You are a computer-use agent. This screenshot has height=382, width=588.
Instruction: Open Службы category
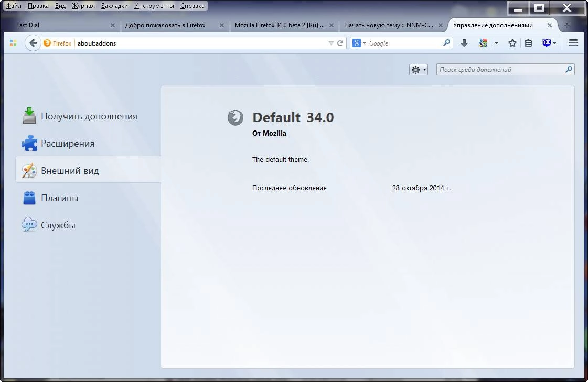[88, 225]
